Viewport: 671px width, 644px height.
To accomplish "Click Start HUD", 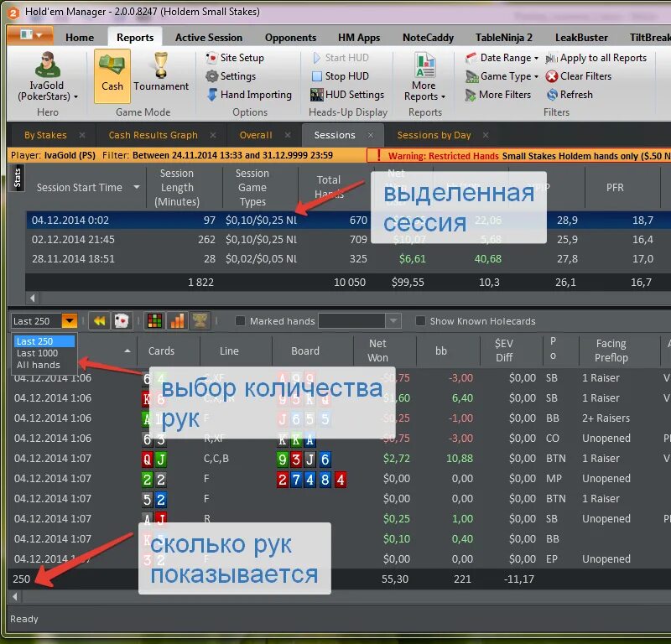I will click(x=341, y=58).
